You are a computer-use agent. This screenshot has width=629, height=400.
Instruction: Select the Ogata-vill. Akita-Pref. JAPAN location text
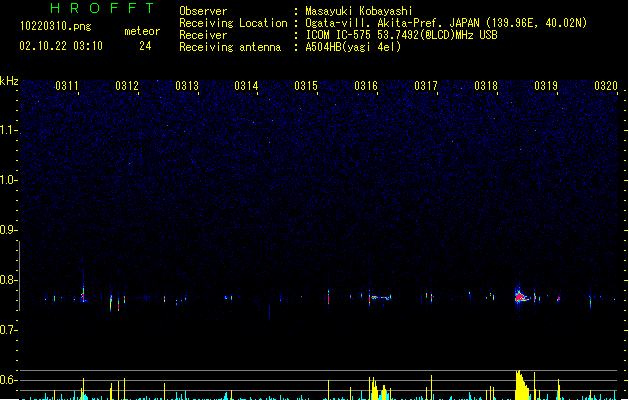(x=446, y=23)
